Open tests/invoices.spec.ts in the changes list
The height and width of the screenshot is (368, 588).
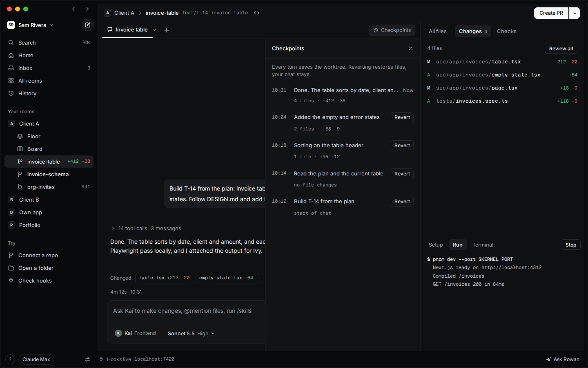click(x=502, y=101)
